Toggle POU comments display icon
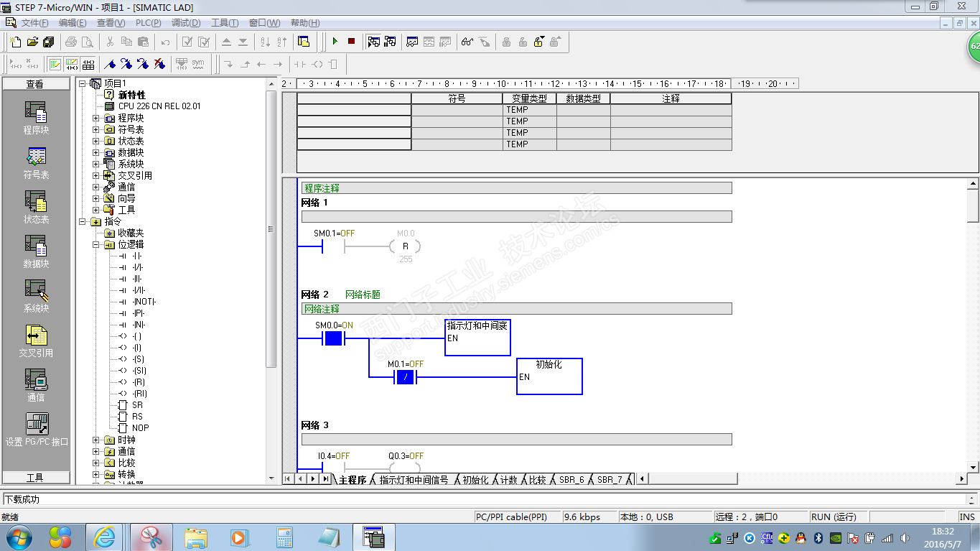The width and height of the screenshot is (980, 551). 55,64
